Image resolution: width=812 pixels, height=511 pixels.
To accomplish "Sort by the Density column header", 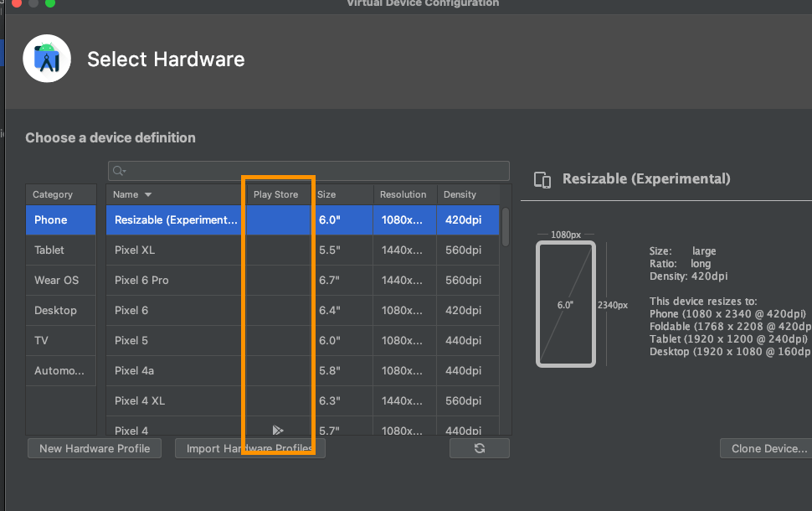I will [469, 194].
